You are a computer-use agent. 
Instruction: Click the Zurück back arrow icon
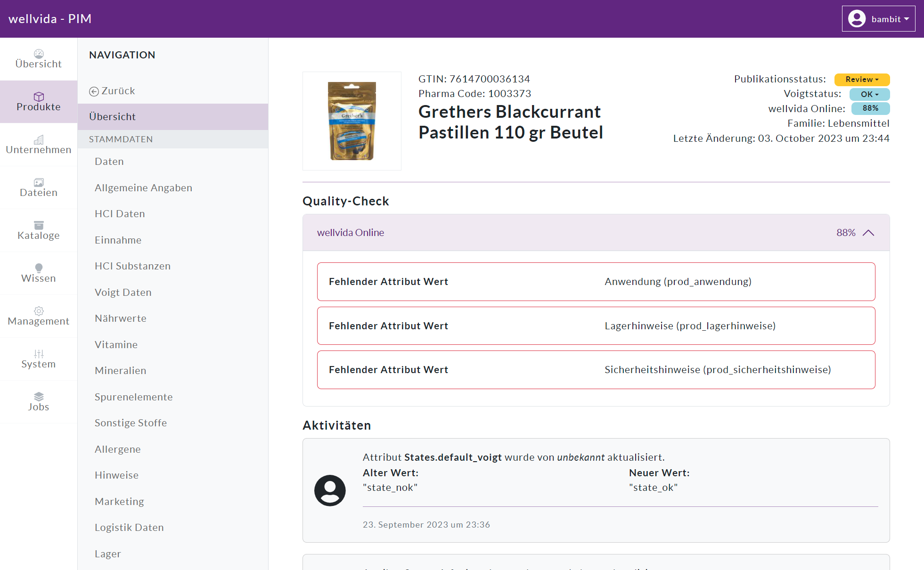pyautogui.click(x=94, y=91)
